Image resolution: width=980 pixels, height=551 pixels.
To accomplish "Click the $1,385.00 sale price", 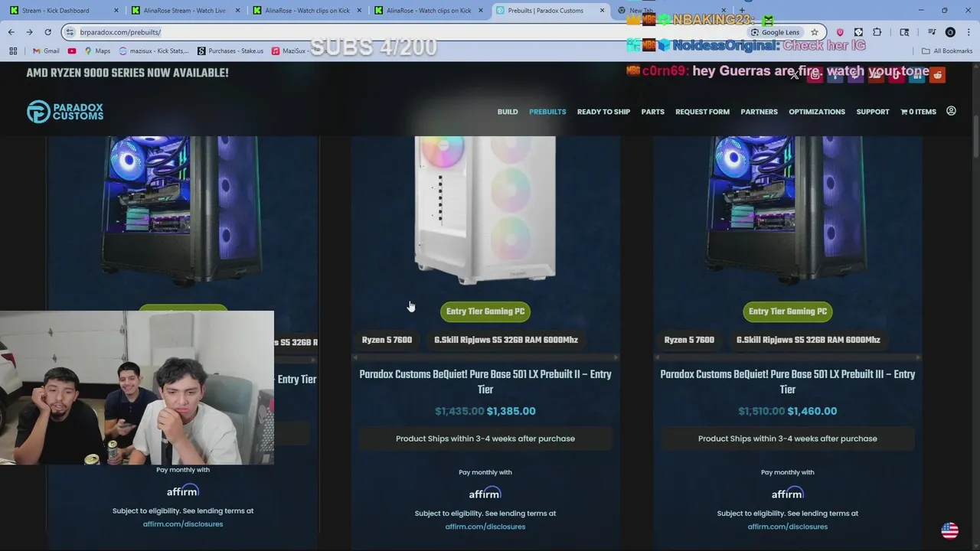I will point(511,411).
